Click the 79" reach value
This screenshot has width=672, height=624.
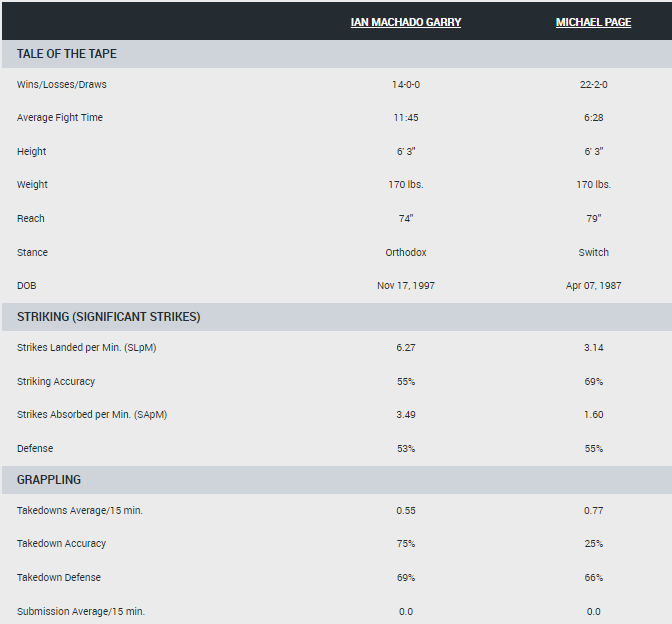click(x=593, y=219)
